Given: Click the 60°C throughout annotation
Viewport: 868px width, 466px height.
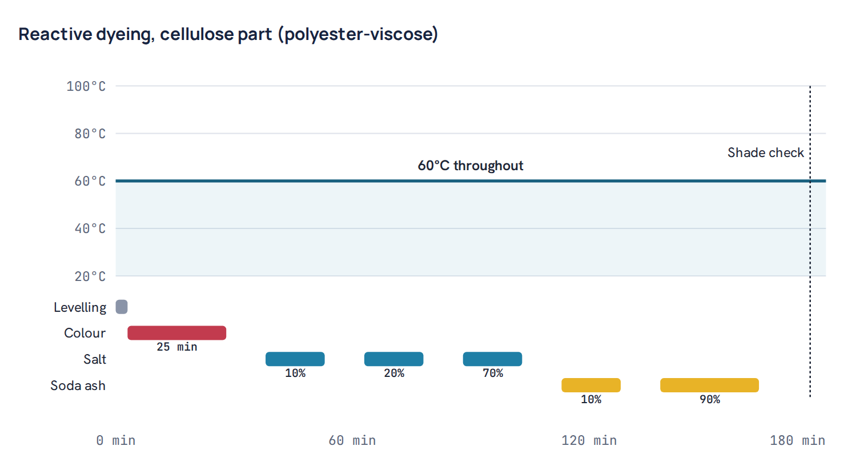Looking at the screenshot, I should [x=471, y=166].
